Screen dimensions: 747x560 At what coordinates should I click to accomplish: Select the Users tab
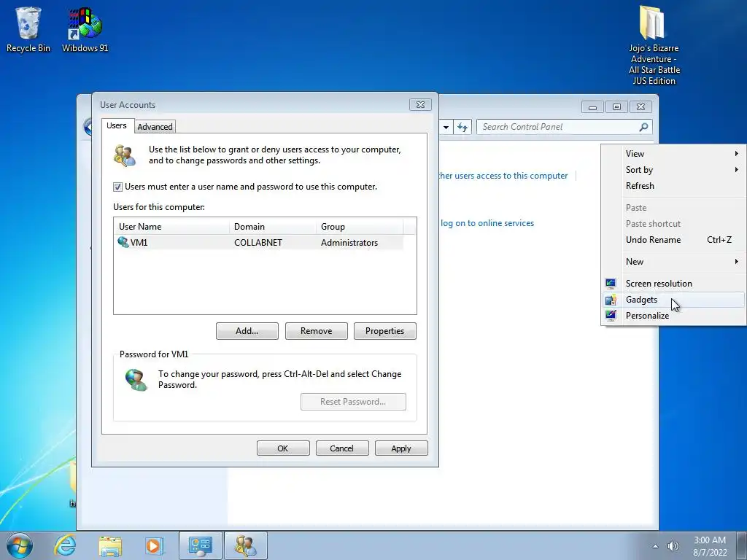pos(117,125)
